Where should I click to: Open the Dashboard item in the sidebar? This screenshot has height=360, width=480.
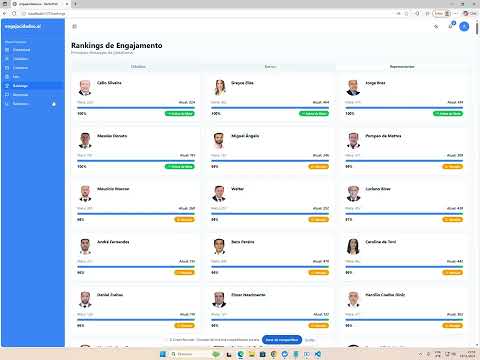[x=33, y=50]
